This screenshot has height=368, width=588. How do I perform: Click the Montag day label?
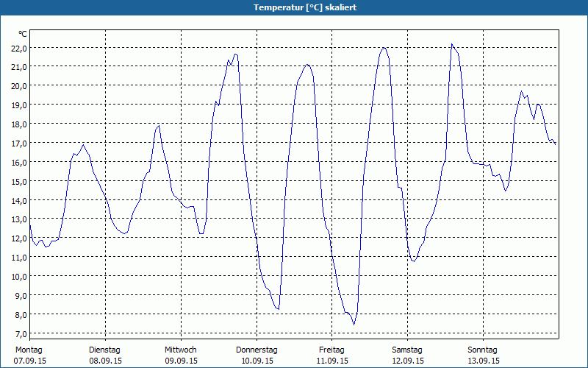29,350
